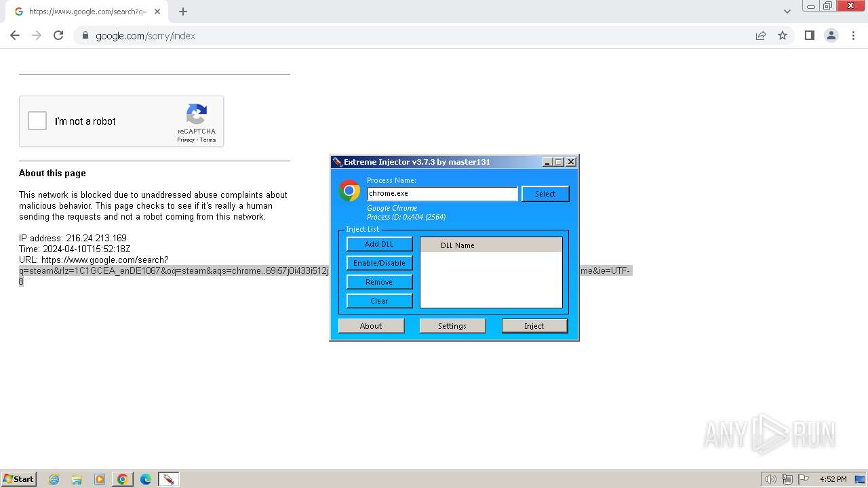View site information lock icon
868x488 pixels.
tap(85, 35)
